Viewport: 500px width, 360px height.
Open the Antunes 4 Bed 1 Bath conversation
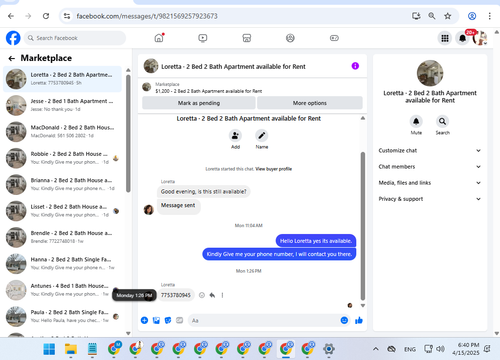coord(62,290)
